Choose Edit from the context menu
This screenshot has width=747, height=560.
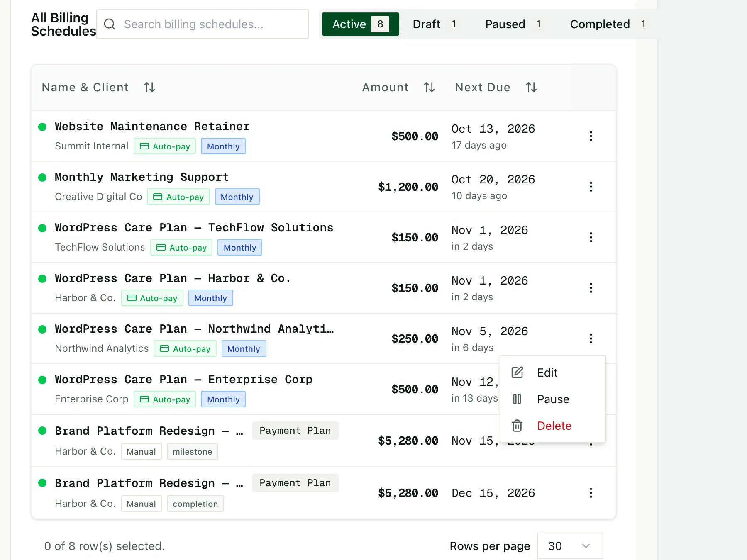point(553,373)
